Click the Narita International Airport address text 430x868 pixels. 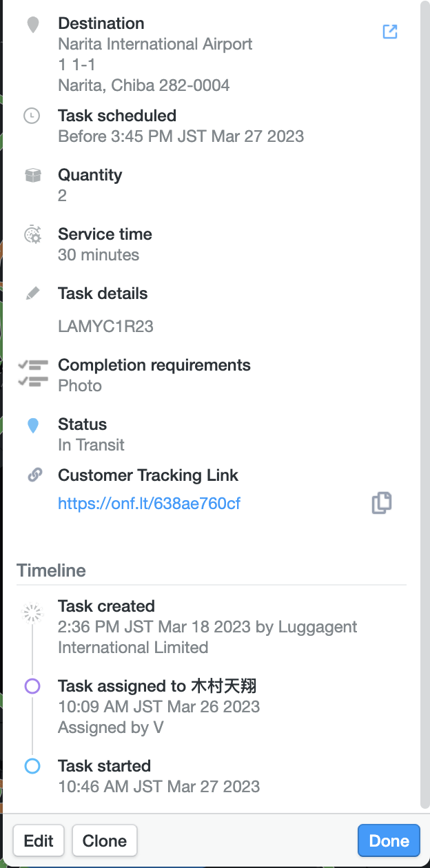coord(155,44)
